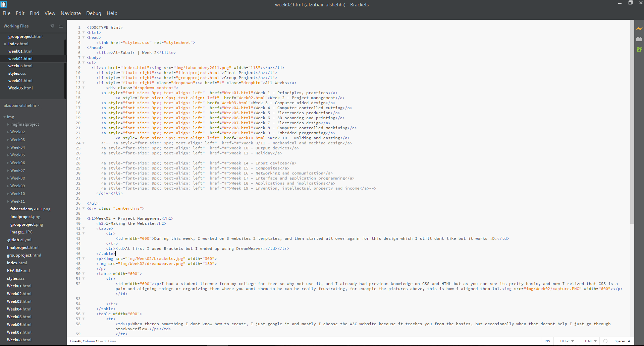Open the Extension Manager icon

[x=639, y=39]
